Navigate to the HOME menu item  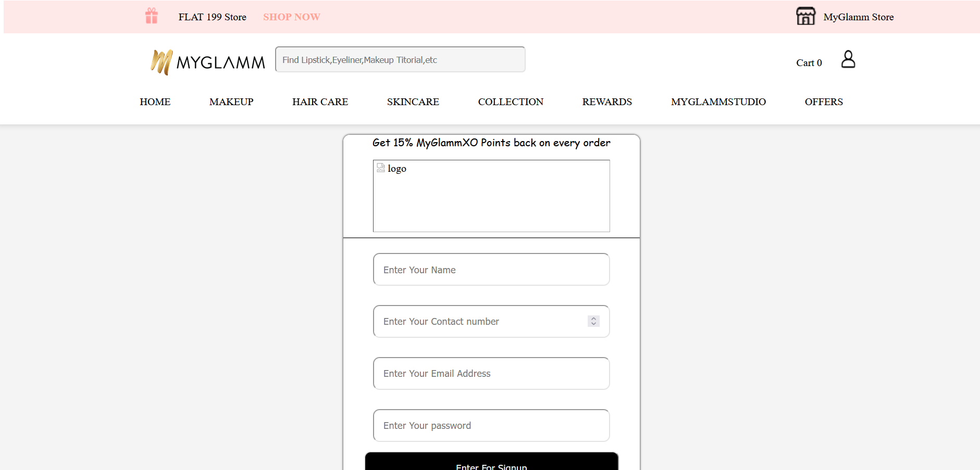(x=155, y=102)
